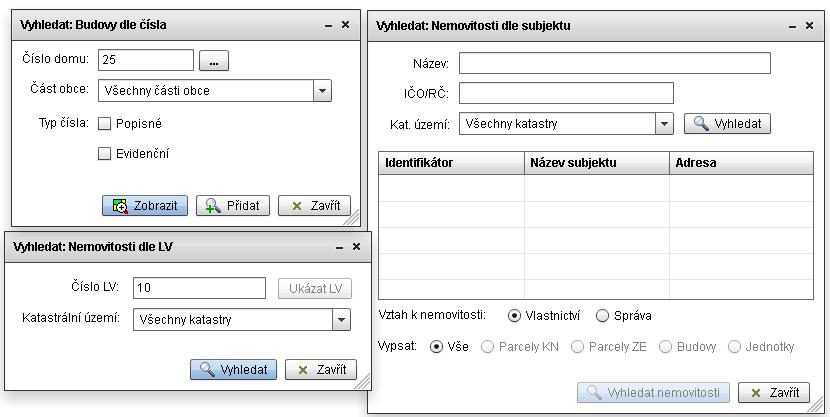Select the Parcely KN radio button
830x417 pixels.
coord(488,347)
